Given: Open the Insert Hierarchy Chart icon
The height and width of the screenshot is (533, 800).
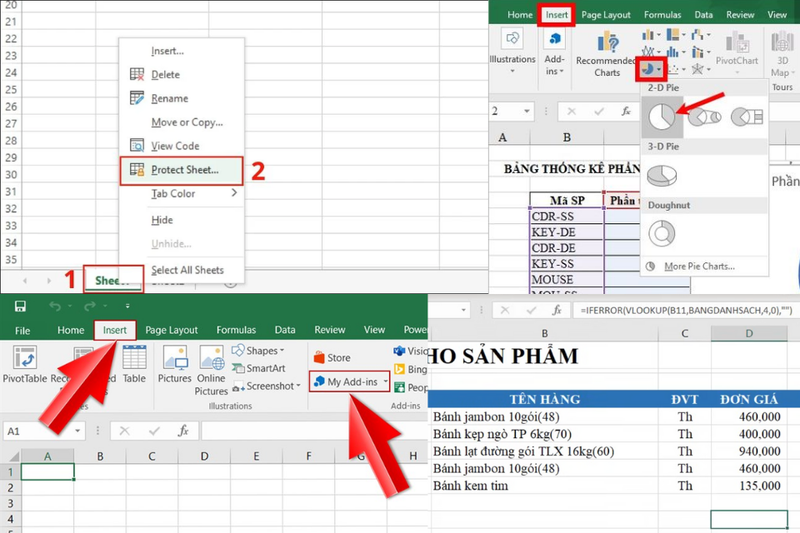Looking at the screenshot, I should pos(676,35).
